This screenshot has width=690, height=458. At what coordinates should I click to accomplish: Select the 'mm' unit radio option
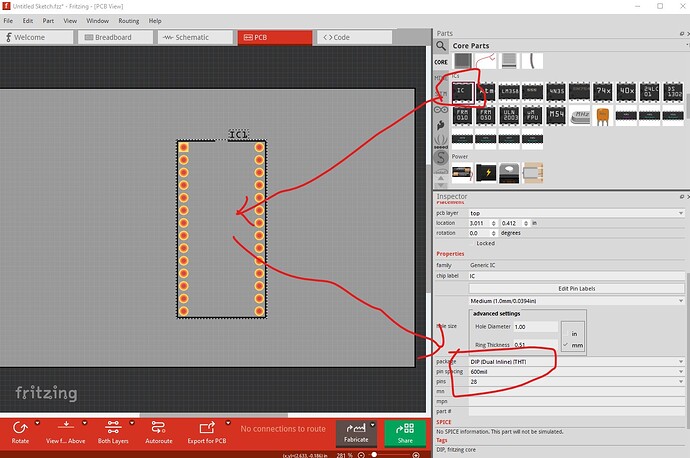pyautogui.click(x=573, y=345)
